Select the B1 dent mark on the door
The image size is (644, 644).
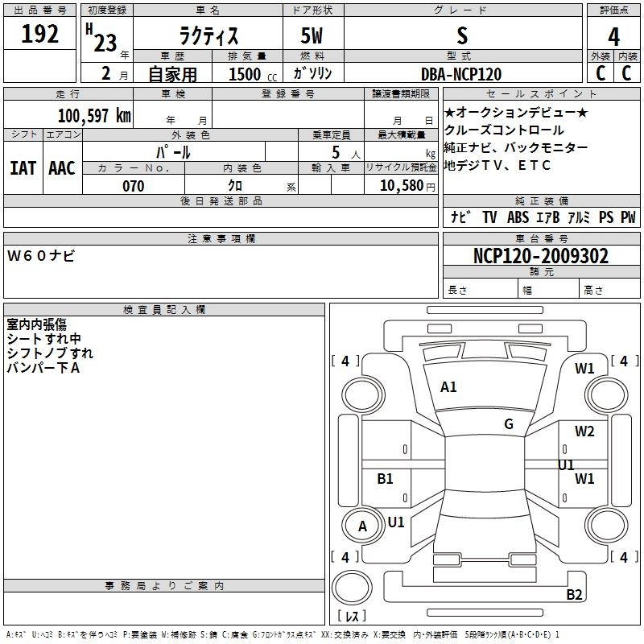pos(386,478)
